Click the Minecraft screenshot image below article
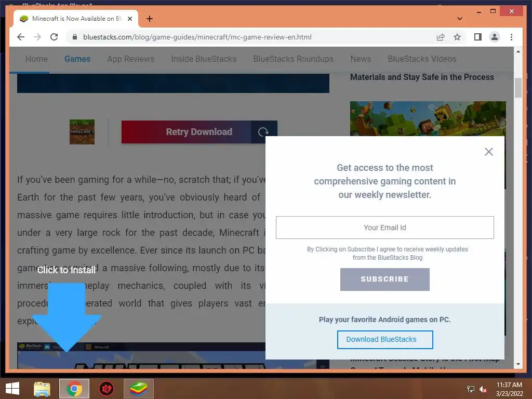Image resolution: width=532 pixels, height=399 pixels. 173,355
